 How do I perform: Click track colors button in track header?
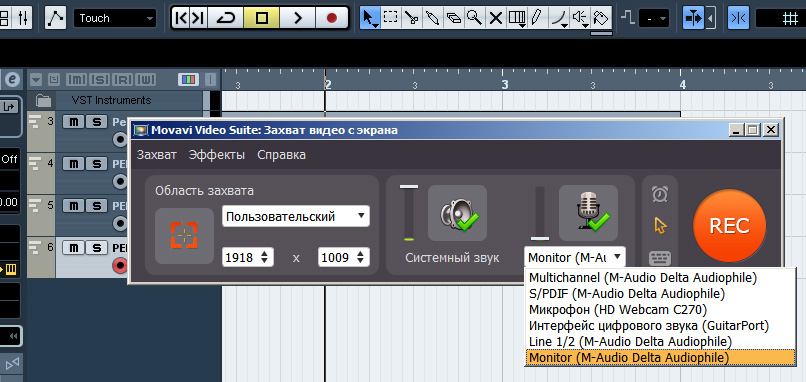pos(189,80)
